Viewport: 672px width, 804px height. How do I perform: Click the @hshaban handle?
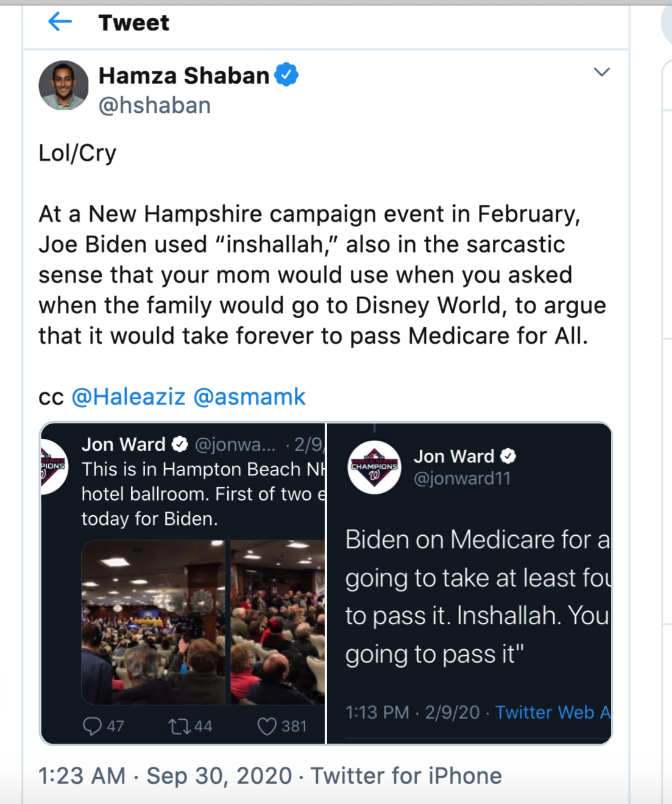155,105
